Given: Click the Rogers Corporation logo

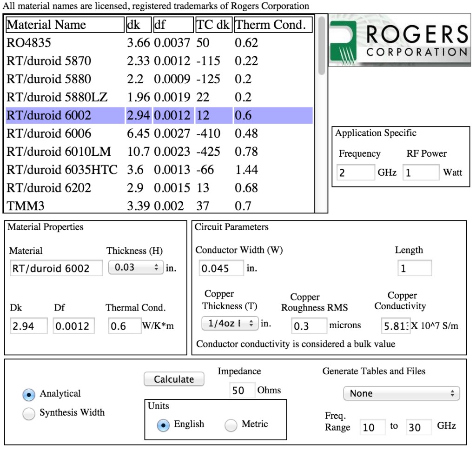Looking at the screenshot, I should point(399,40).
